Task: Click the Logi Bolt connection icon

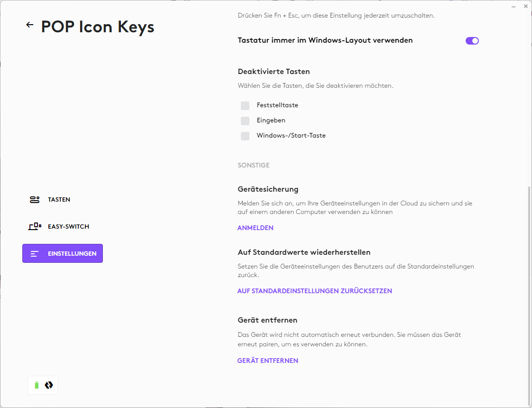Action: tap(48, 385)
